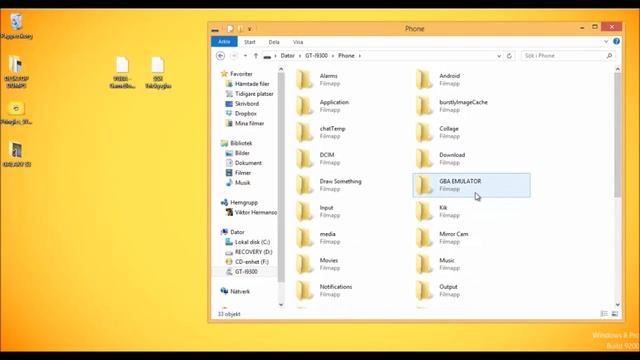Open Recycle Bin on desktop
640x360 pixels.
click(16, 27)
